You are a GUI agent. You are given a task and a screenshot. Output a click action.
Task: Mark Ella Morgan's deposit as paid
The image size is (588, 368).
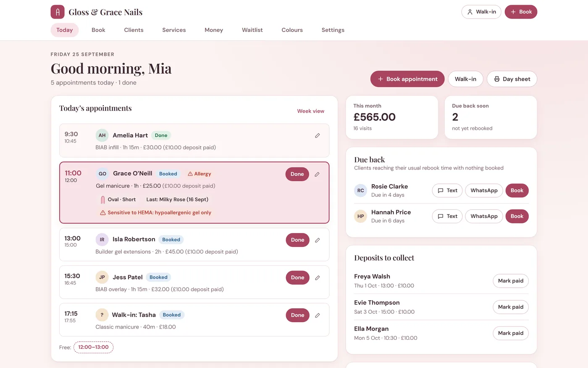511,333
